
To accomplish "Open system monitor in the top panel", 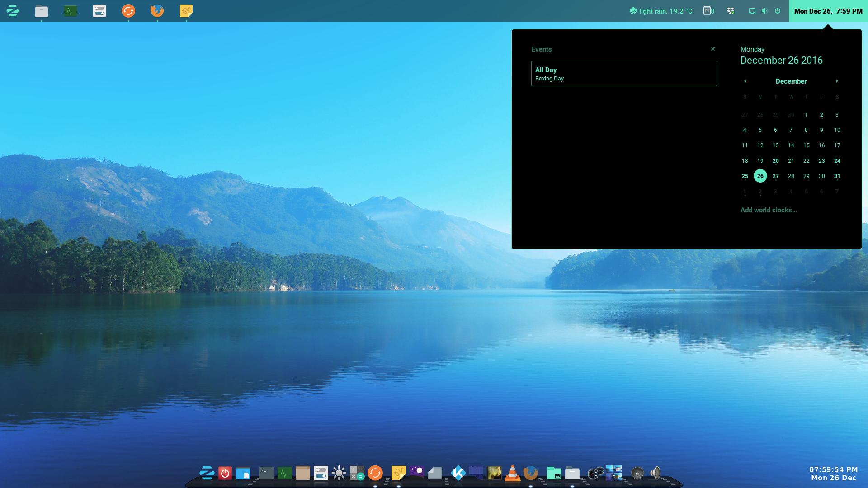I will [70, 11].
